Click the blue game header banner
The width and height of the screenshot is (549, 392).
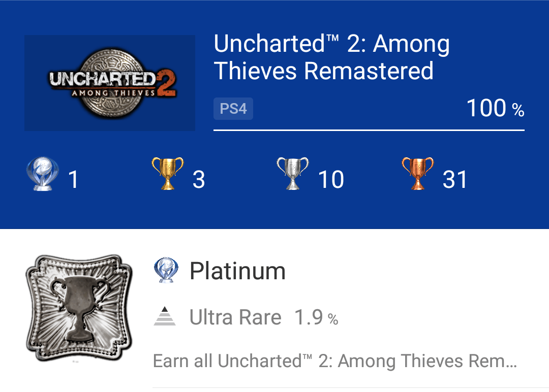point(274,114)
